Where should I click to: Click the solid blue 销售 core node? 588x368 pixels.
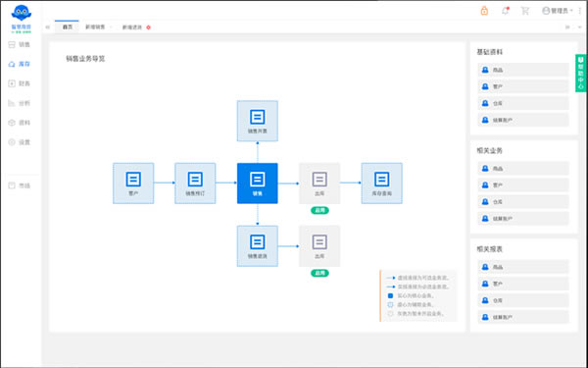tap(257, 184)
